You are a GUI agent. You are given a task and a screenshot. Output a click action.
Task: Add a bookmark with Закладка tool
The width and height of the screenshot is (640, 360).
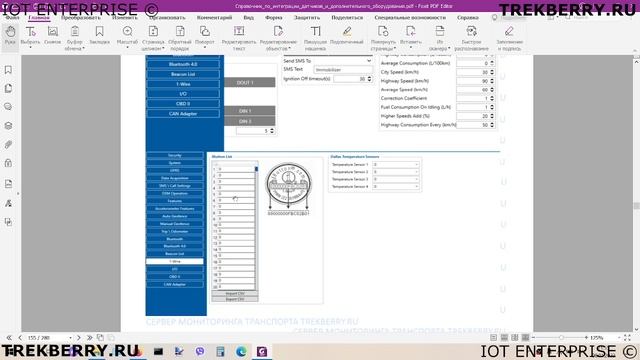(99, 36)
